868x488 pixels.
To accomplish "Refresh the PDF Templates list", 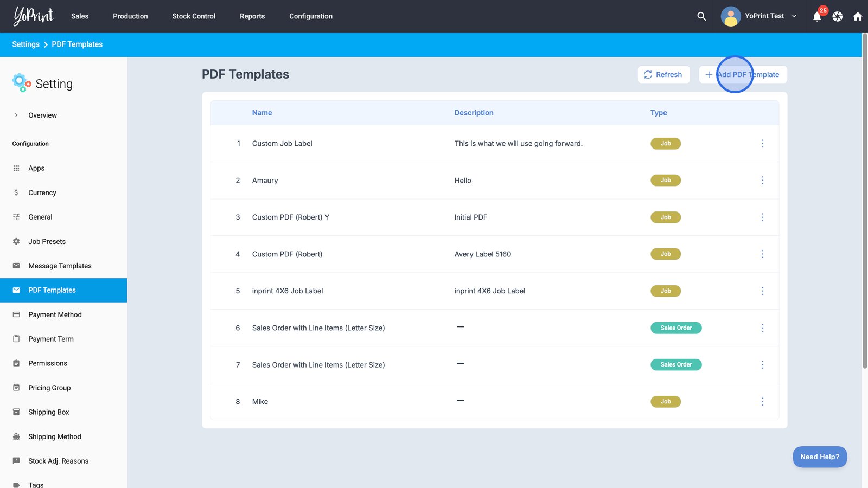I will click(x=663, y=75).
